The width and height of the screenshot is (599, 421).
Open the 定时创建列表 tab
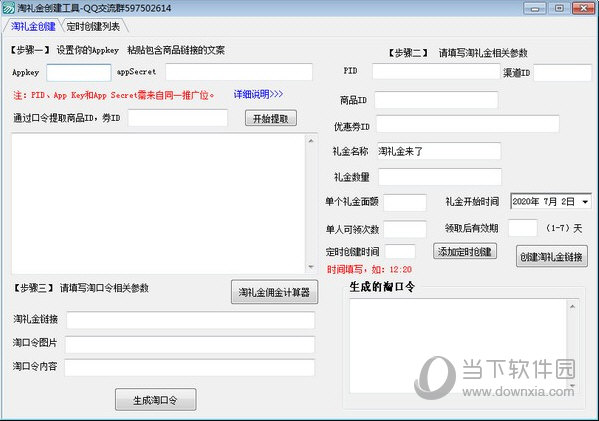[93, 26]
